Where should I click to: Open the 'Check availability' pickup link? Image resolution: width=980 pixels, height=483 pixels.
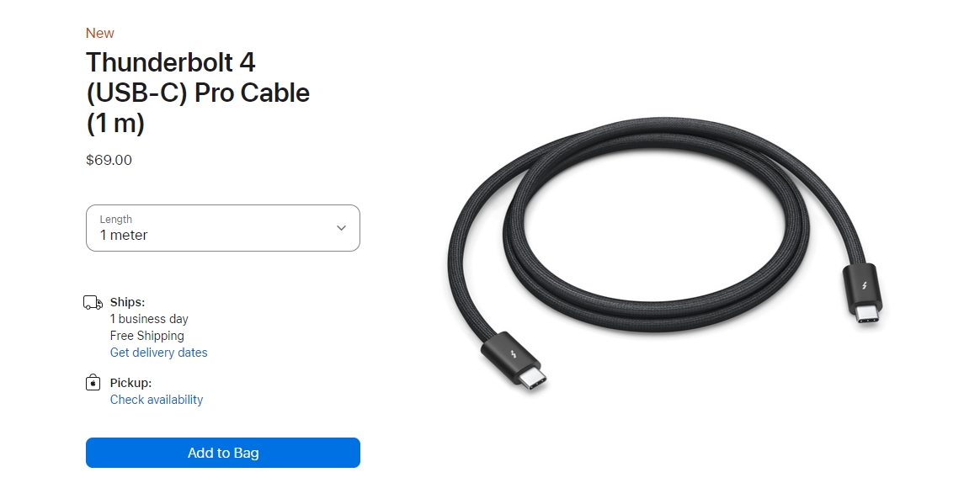(157, 399)
